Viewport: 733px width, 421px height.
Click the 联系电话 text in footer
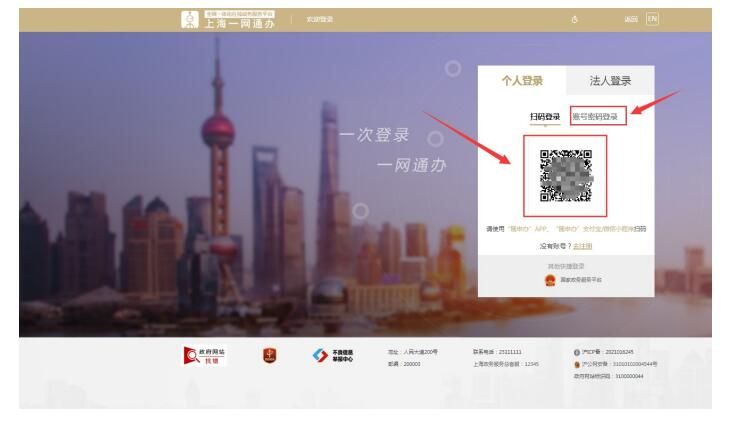[496, 352]
